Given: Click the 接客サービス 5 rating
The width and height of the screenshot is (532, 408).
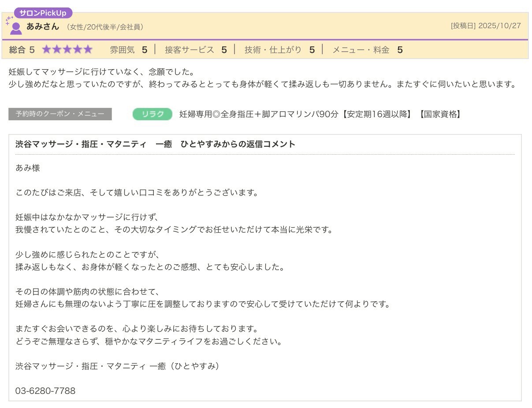Looking at the screenshot, I should pos(196,50).
